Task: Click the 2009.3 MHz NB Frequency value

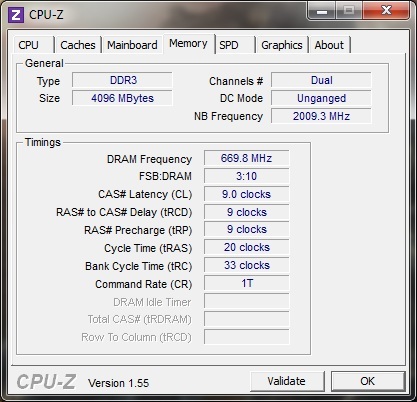Action: coord(321,116)
